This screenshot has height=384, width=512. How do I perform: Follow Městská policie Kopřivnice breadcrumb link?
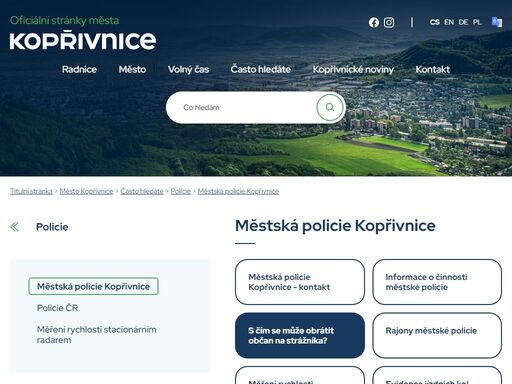tap(238, 191)
